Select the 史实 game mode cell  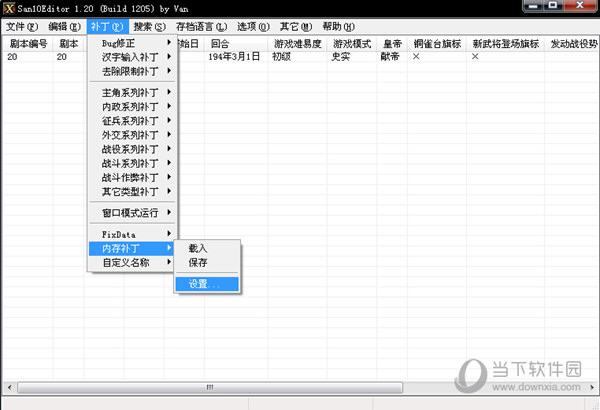[x=341, y=57]
